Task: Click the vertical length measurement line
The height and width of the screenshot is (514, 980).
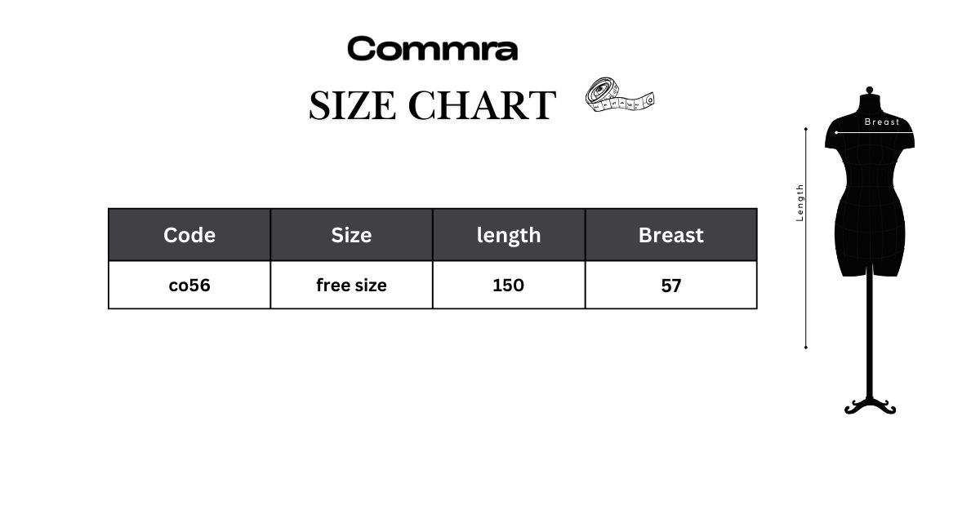Action: click(806, 238)
